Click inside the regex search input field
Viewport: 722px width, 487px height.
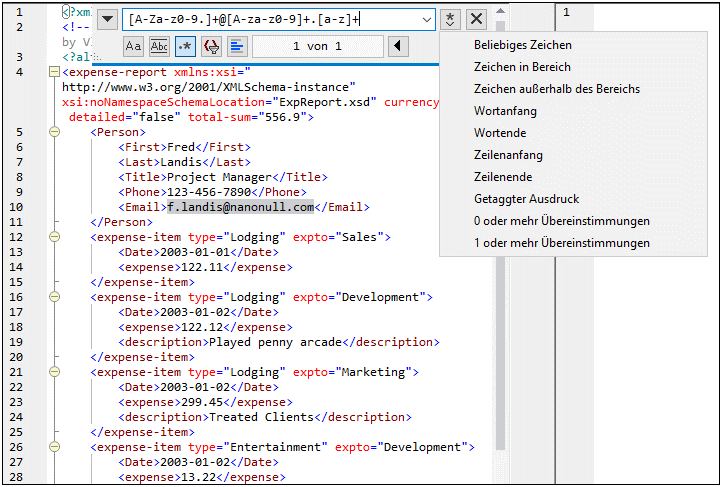270,19
